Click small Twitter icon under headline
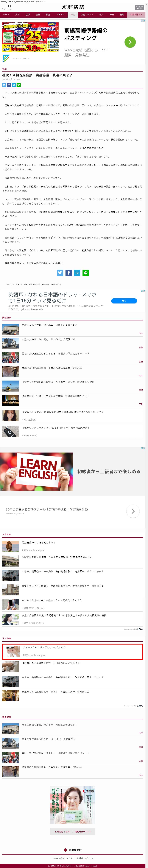The height and width of the screenshot is (868, 148). (4, 85)
